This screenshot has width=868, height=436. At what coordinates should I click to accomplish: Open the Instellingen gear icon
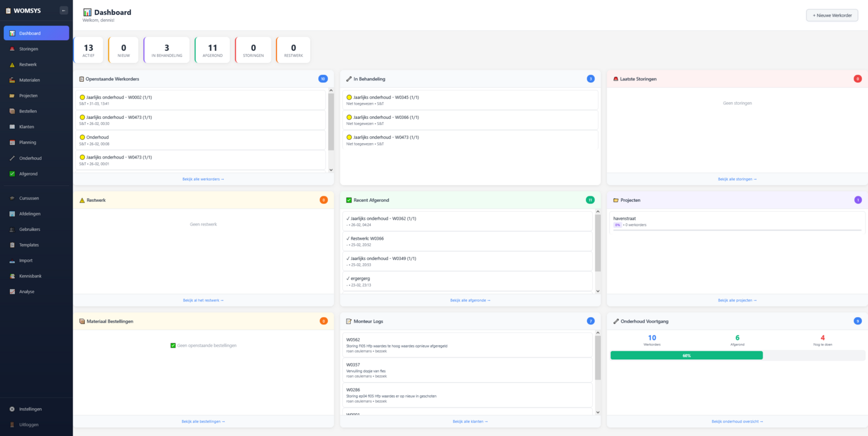[x=11, y=409]
